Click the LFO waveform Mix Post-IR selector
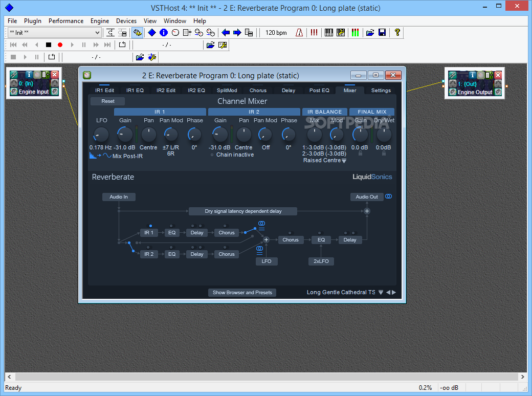The image size is (532, 396). (116, 156)
